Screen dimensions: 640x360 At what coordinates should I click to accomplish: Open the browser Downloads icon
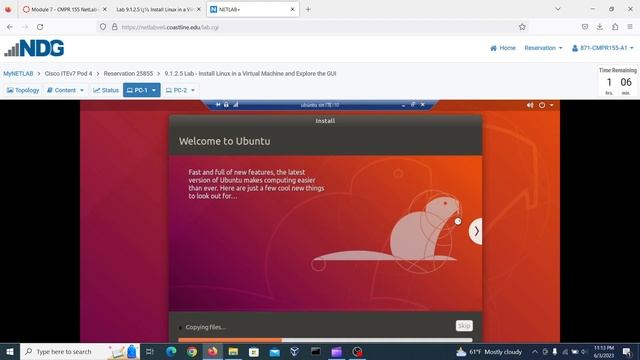pos(600,27)
